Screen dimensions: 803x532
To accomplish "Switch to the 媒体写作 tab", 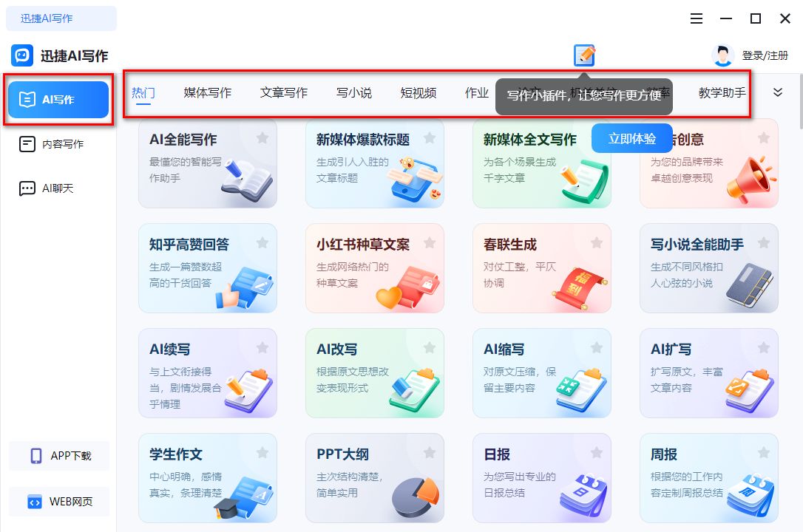I will 208,92.
